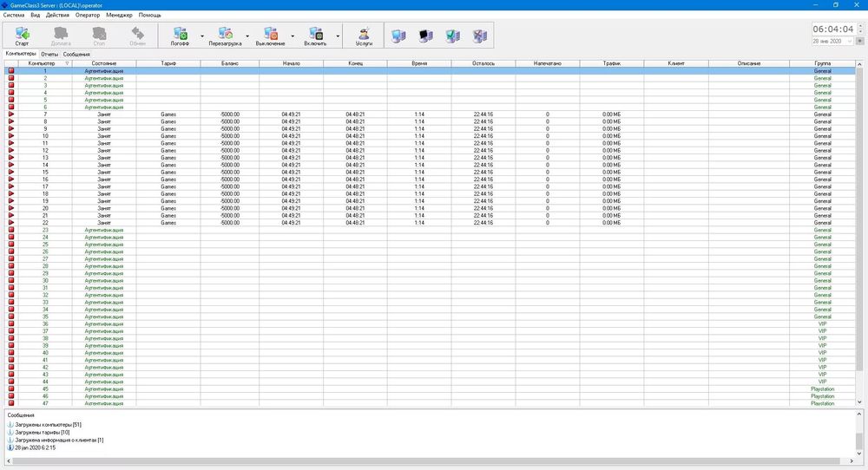Sort by the Группа column header
The image size is (868, 470).
click(x=823, y=63)
